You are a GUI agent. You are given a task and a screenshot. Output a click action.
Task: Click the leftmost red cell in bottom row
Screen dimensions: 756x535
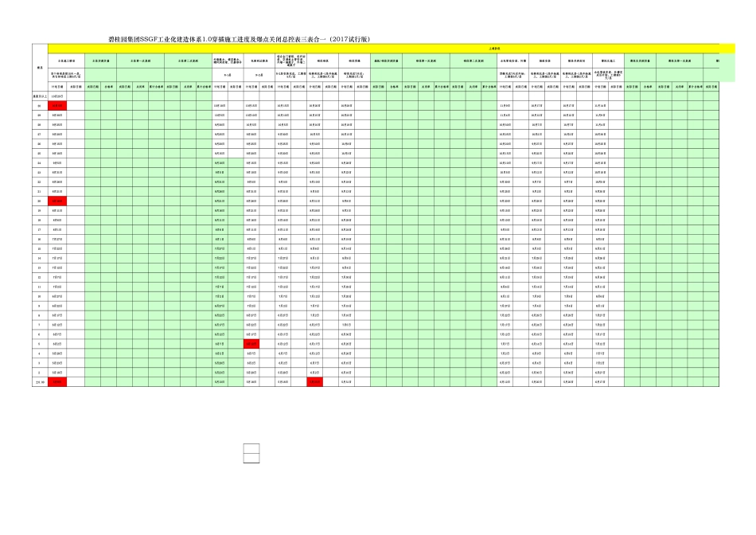57,382
